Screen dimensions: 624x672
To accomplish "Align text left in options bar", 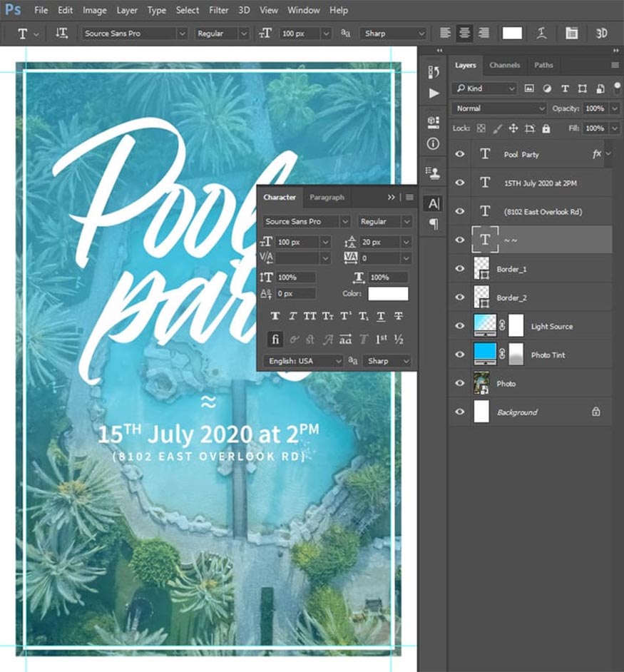I will (445, 33).
